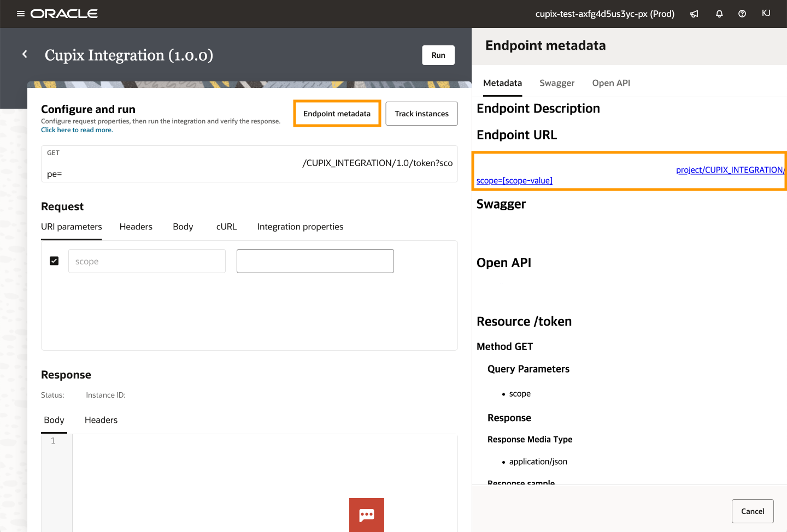Viewport: 787px width, 532px height.
Task: Go back using the left chevron
Action: (x=25, y=54)
